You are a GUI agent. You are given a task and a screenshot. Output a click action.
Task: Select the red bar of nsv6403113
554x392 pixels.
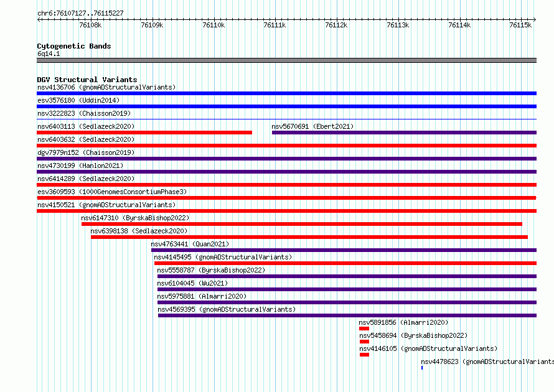coord(144,133)
